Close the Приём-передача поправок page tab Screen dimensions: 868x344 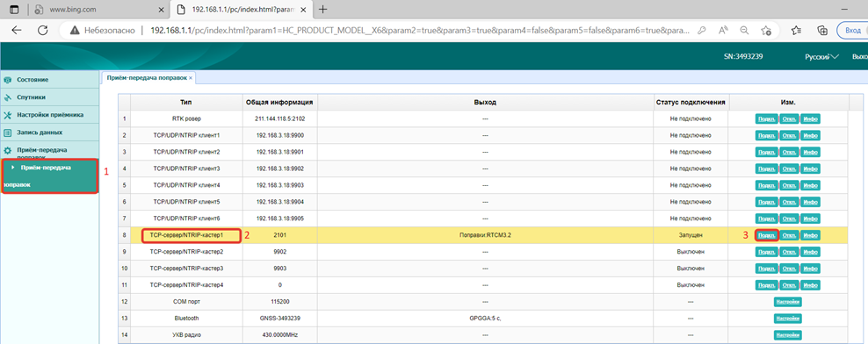click(x=191, y=78)
